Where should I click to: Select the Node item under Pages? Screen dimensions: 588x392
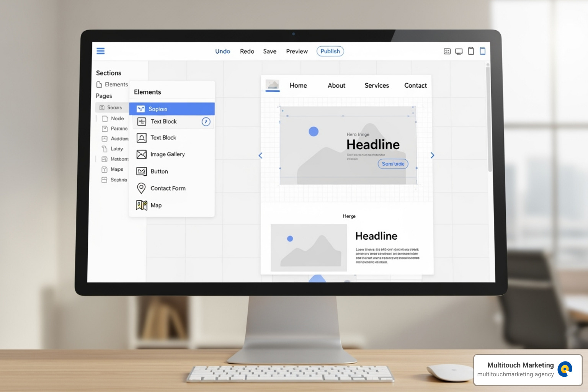(x=118, y=118)
